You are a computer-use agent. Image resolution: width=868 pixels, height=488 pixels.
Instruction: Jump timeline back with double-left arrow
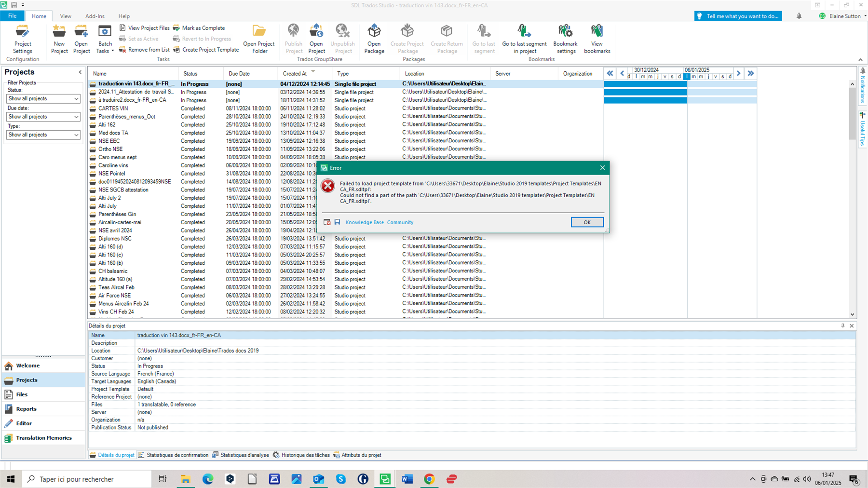pos(610,73)
